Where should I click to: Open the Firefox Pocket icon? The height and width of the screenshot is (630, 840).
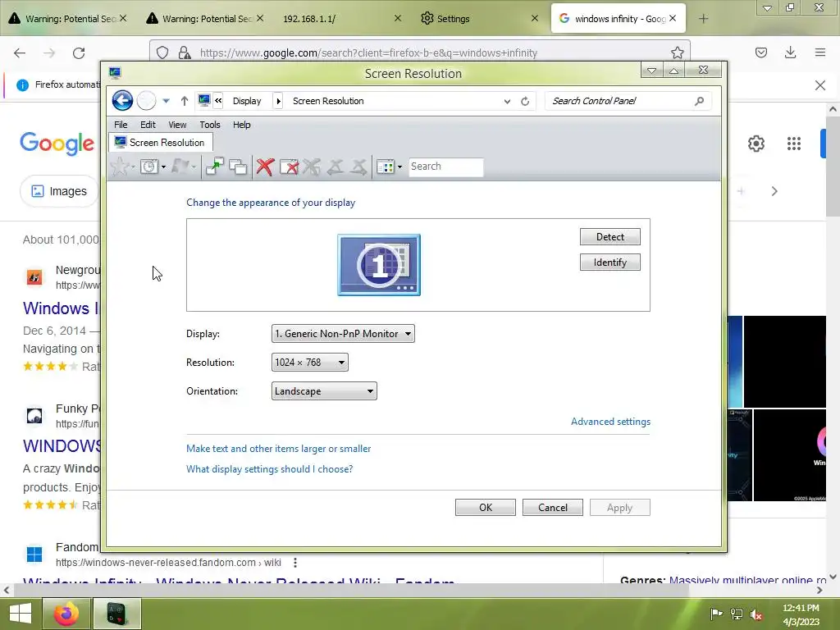click(x=761, y=52)
